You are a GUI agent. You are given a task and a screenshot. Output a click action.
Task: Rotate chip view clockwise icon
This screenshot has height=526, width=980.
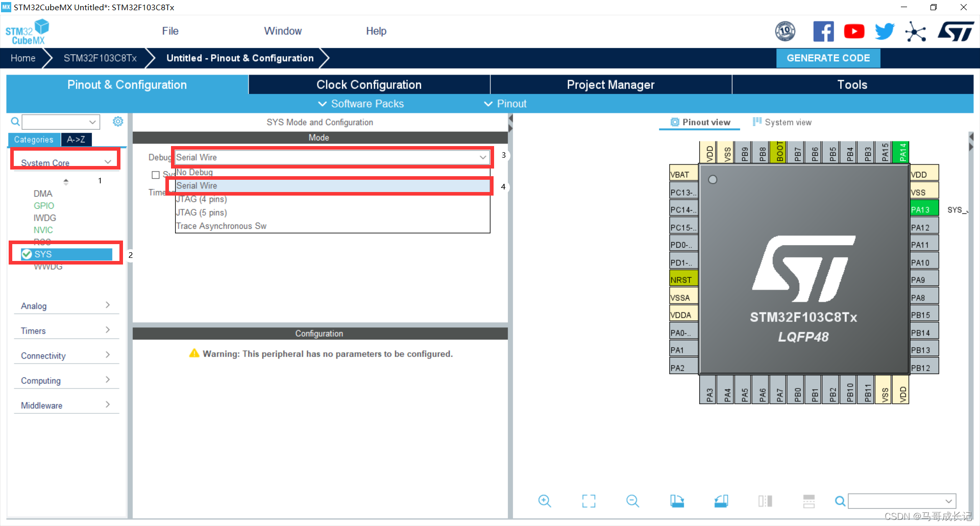(677, 501)
